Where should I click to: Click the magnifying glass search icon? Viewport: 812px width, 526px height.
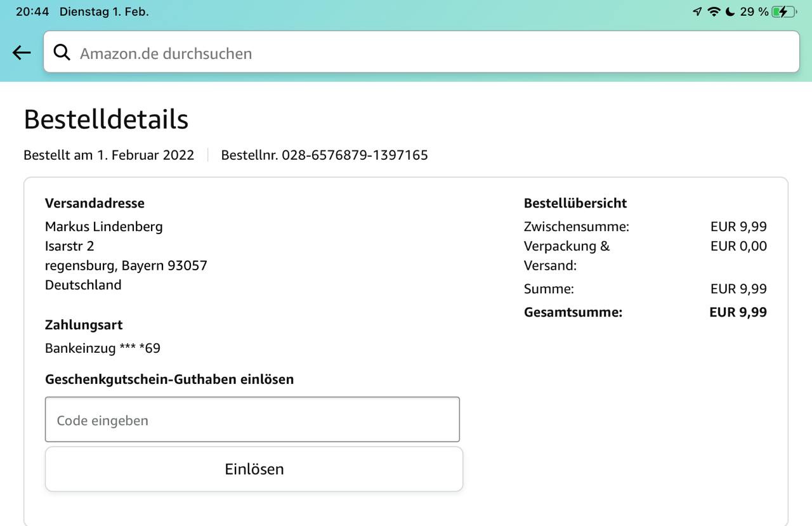click(62, 53)
